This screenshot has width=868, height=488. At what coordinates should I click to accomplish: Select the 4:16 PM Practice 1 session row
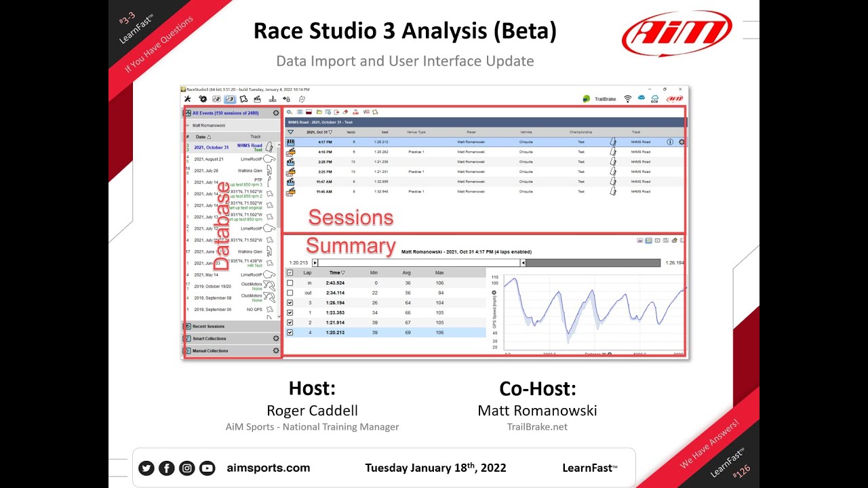(485, 152)
